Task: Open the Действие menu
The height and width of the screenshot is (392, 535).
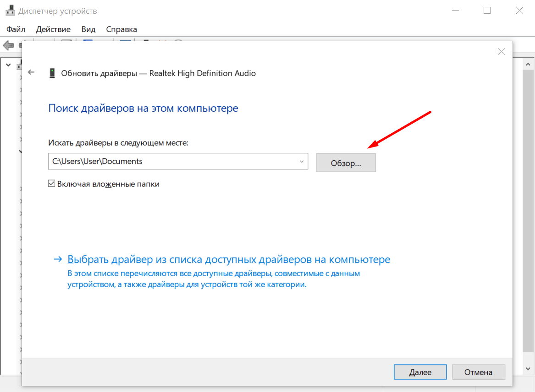Action: [x=53, y=29]
